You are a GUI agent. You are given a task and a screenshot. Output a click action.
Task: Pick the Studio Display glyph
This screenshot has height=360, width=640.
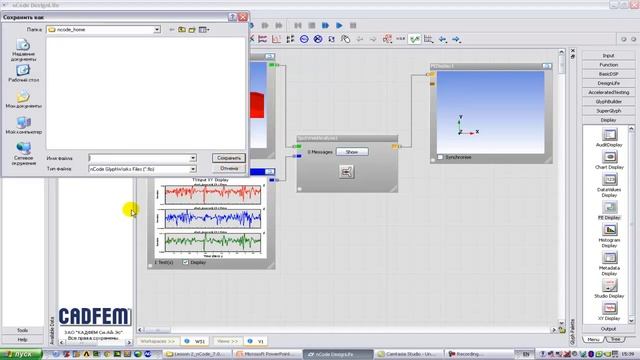pyautogui.click(x=609, y=288)
